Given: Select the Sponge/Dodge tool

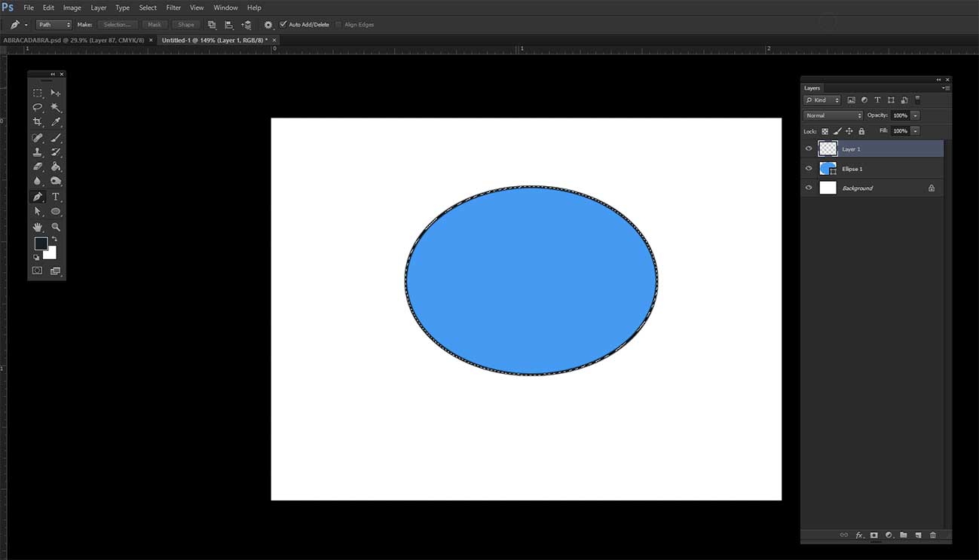Looking at the screenshot, I should 56,181.
